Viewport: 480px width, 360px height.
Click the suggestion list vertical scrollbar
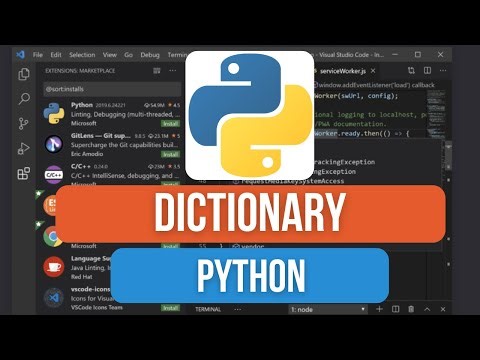448,155
